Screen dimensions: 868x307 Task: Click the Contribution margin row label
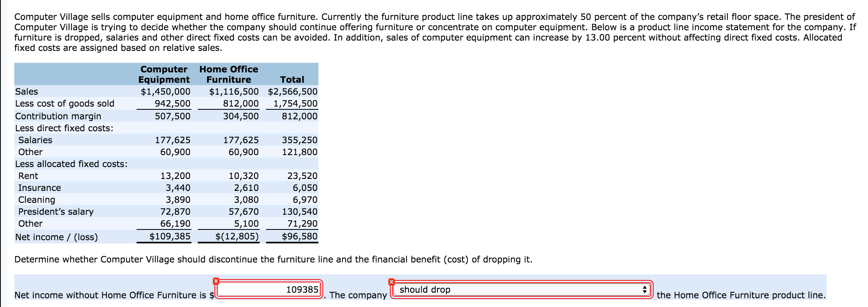(58, 116)
